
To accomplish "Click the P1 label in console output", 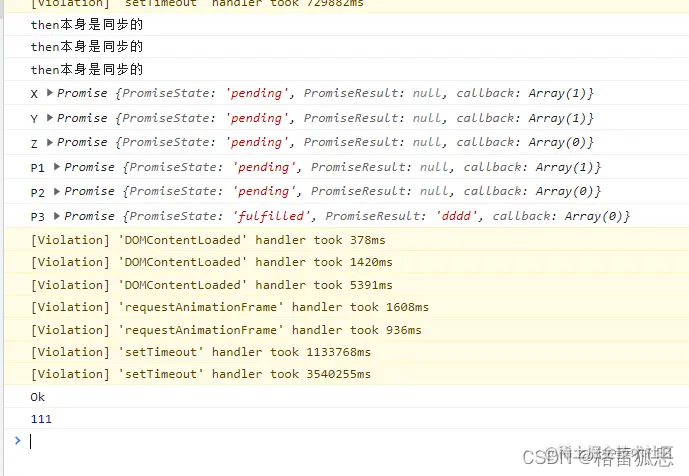I will coord(38,167).
